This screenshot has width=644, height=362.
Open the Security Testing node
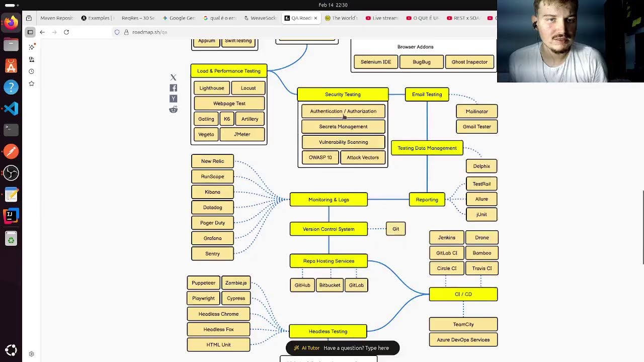point(343,95)
